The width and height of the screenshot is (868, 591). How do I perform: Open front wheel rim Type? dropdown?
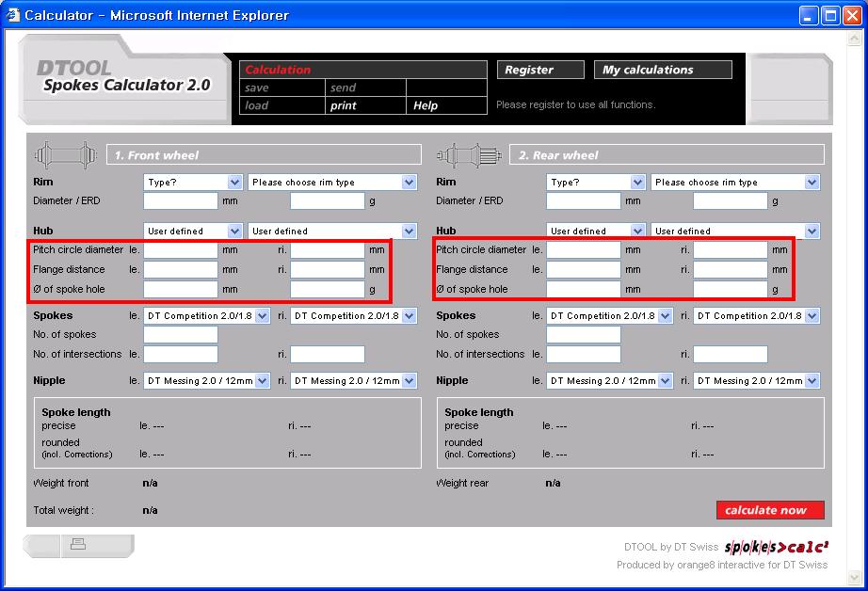[193, 182]
